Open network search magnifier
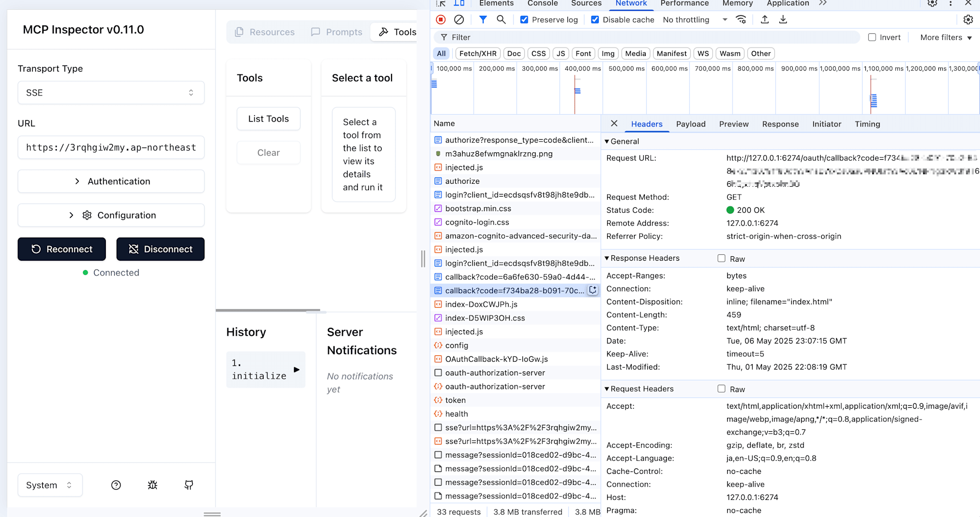 501,20
